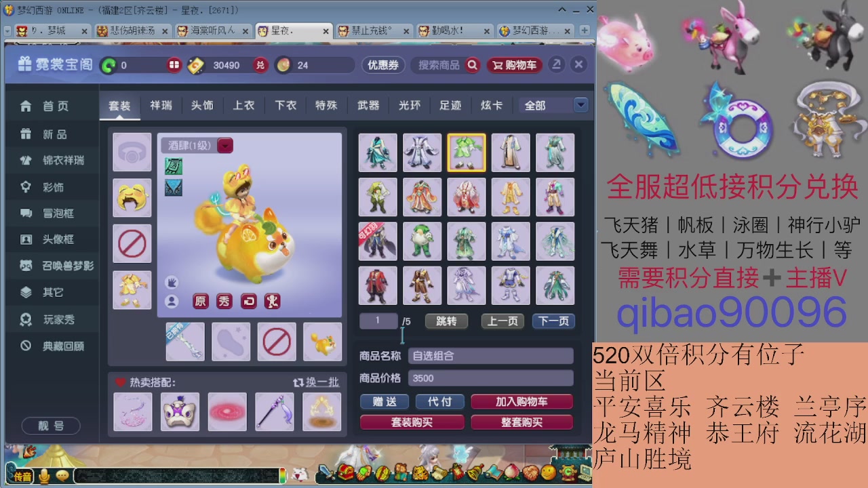868x488 pixels.
Task: Click the 套装购买 button
Action: pos(412,422)
